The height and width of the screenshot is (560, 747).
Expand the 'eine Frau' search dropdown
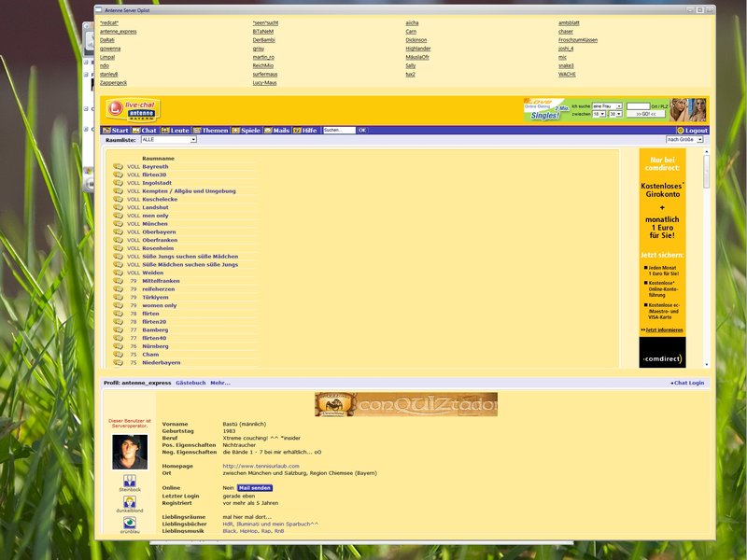click(x=607, y=106)
